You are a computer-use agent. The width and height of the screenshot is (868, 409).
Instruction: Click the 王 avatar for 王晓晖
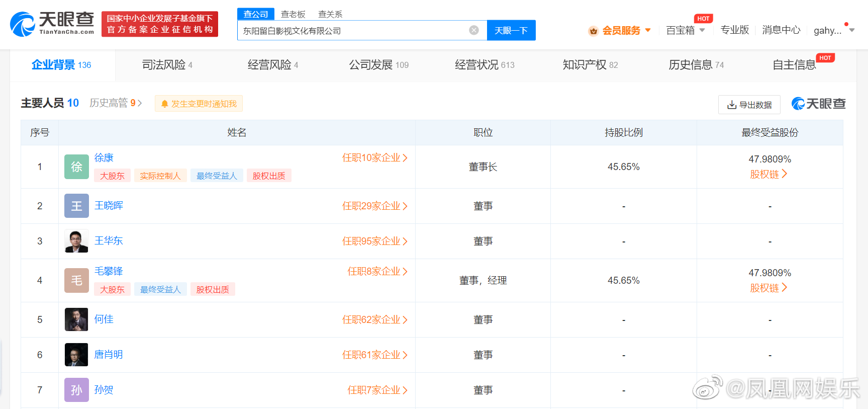(x=76, y=206)
